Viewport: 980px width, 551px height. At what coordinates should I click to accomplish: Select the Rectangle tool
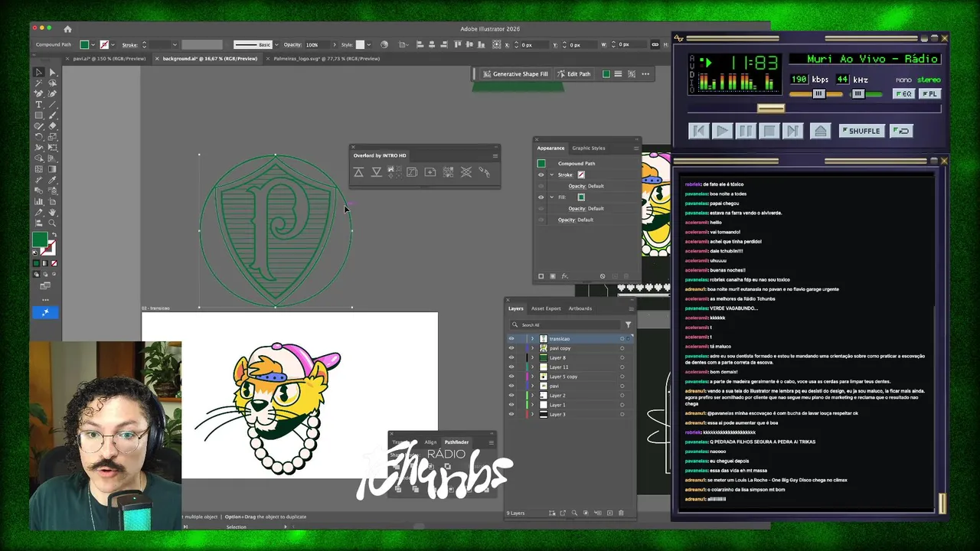click(39, 115)
